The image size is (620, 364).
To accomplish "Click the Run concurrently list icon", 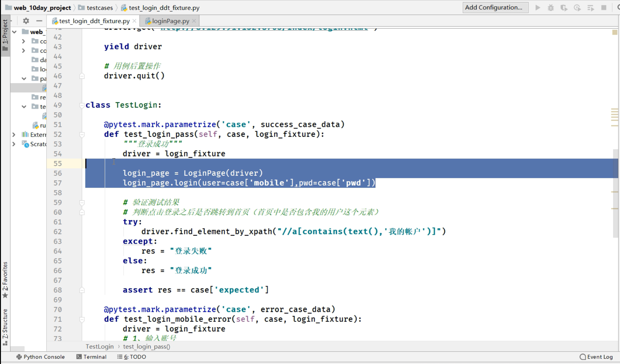I will 591,7.
